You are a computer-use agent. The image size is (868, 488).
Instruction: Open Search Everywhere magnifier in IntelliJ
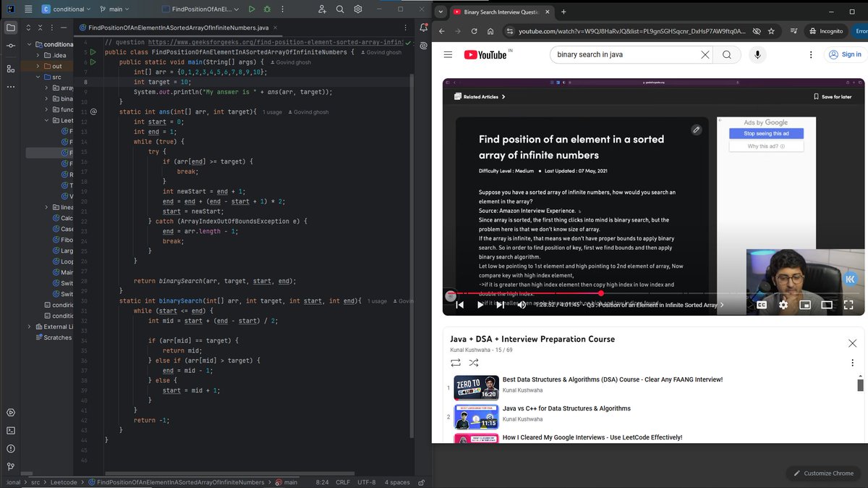pos(340,9)
